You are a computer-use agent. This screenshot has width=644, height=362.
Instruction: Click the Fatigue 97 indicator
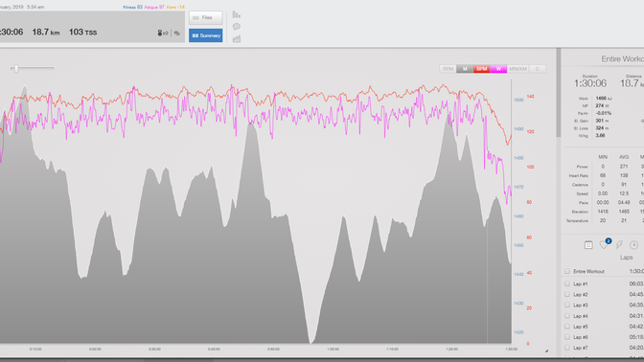[154, 7]
